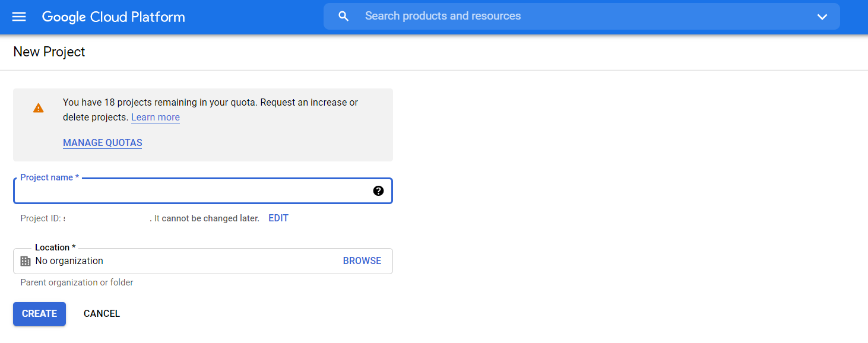Open the Learn more quota link

tap(156, 117)
